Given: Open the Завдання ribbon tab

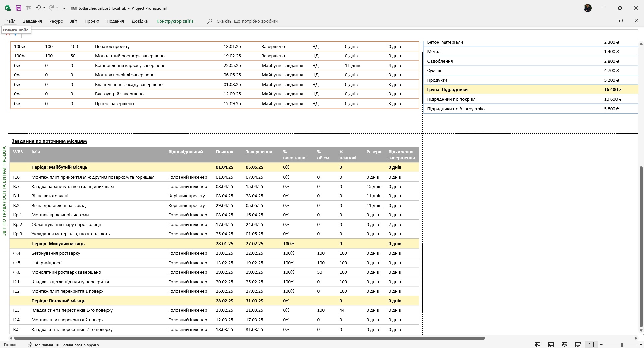Looking at the screenshot, I should pyautogui.click(x=33, y=21).
